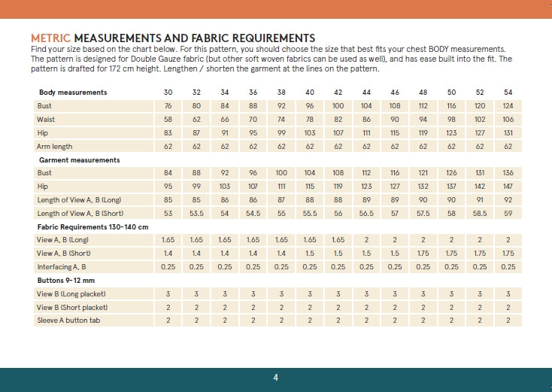Click the size 30 column header
The width and height of the screenshot is (552, 392).
(168, 93)
